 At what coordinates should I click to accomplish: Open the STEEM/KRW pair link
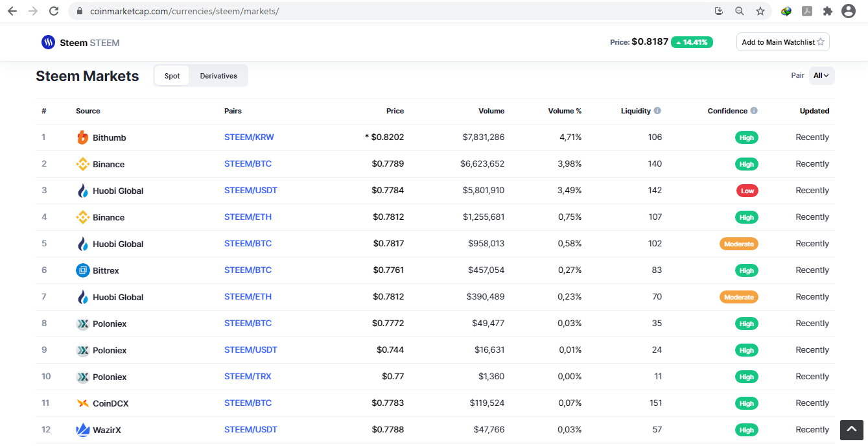click(249, 137)
